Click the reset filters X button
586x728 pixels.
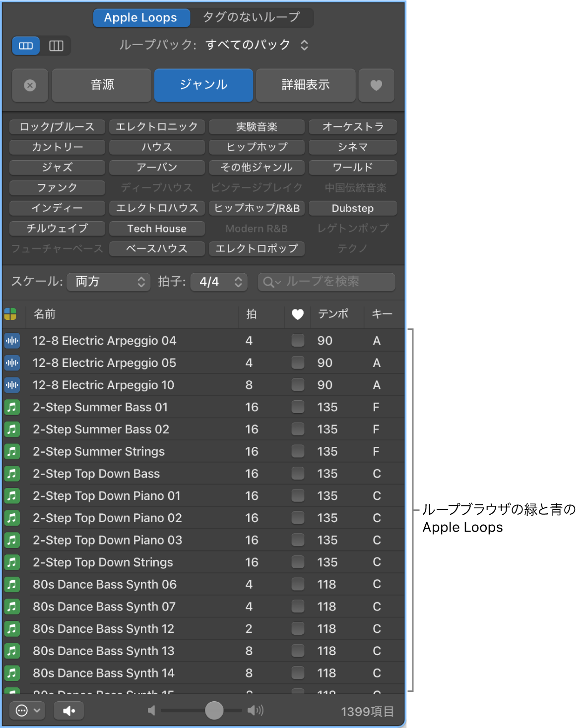pyautogui.click(x=30, y=85)
